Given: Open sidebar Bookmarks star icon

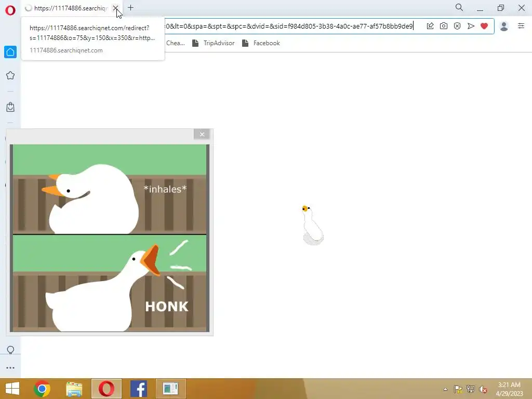Looking at the screenshot, I should click(10, 75).
